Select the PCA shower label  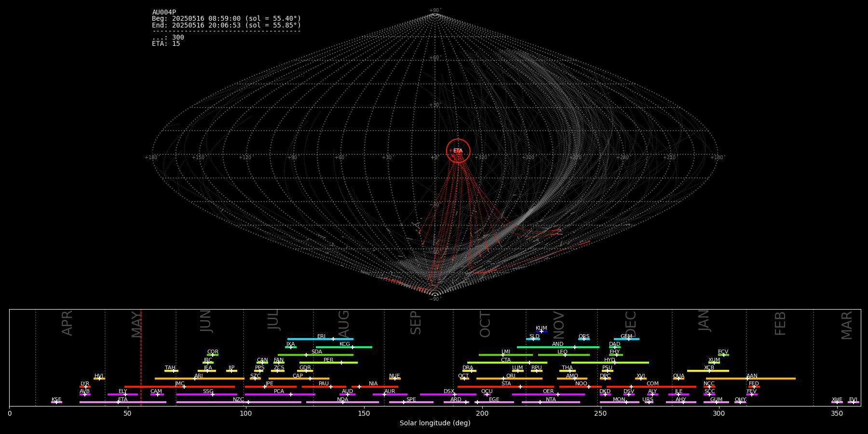(x=279, y=392)
